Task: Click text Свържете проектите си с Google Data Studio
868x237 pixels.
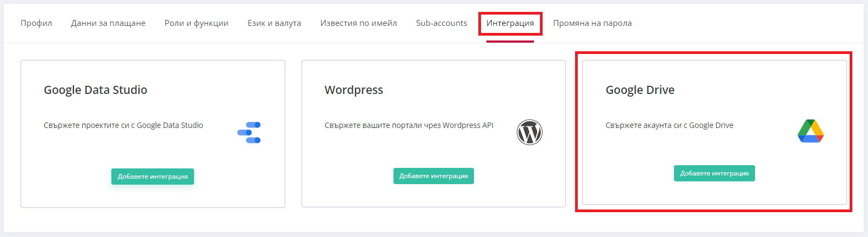Action: point(123,125)
